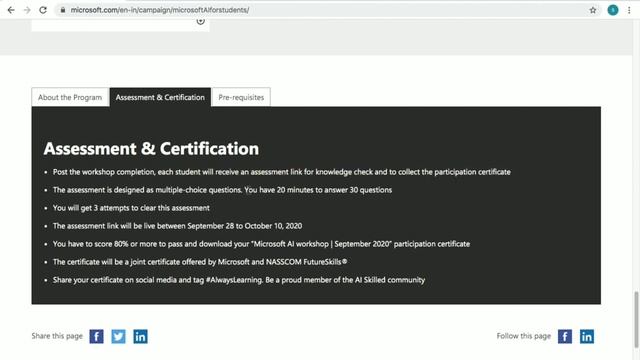Follow this page on LinkedIn
This screenshot has height=360, width=640.
click(587, 336)
